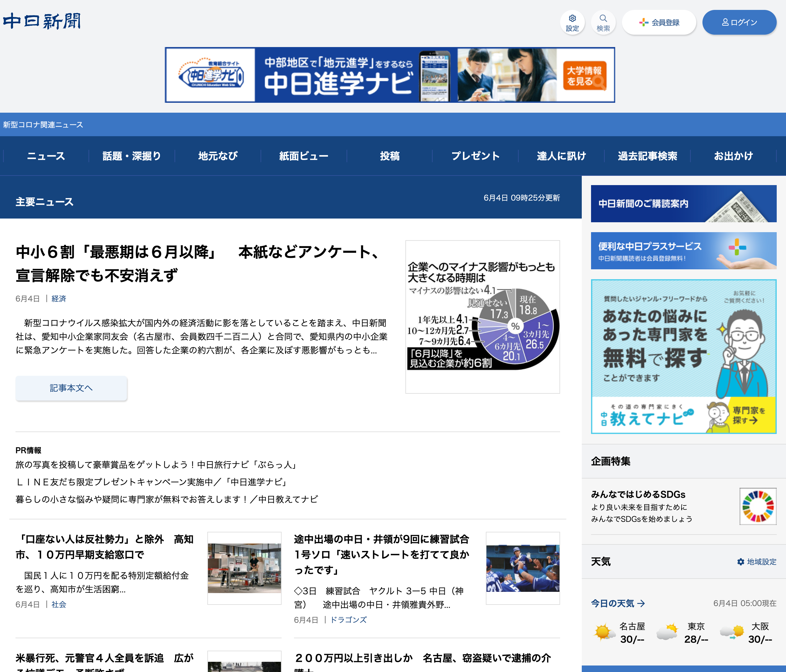Screen dimensions: 786x672
Task: Select the 地元なび menu item
Action: click(x=218, y=156)
